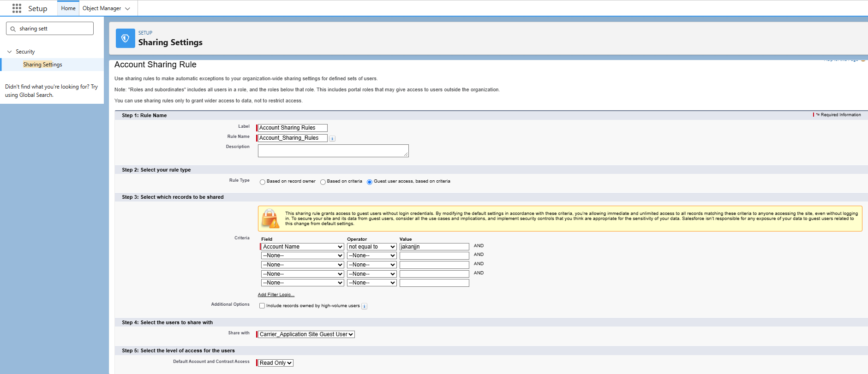Viewport: 868px width, 374px height.
Task: Open the Object Manager tab
Action: coord(102,8)
